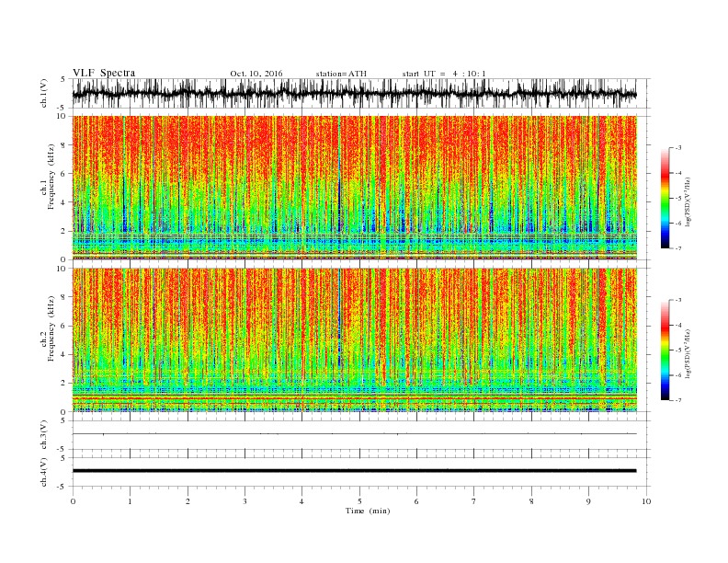Click the "2" kHz tick of ch.1 spectrogram

pyautogui.click(x=64, y=231)
